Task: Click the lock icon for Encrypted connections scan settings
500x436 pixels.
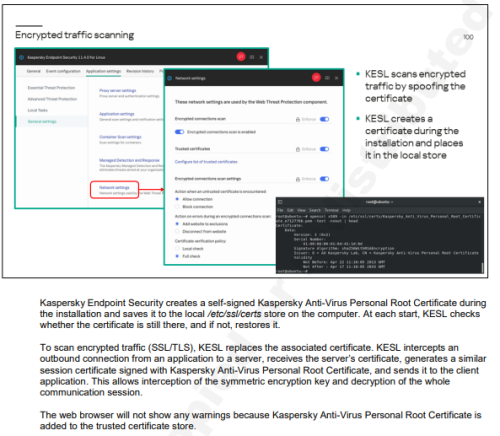Action: point(298,179)
